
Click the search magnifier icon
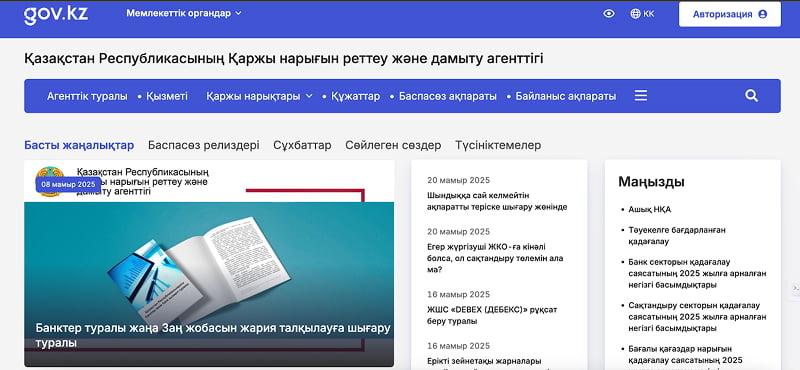751,95
